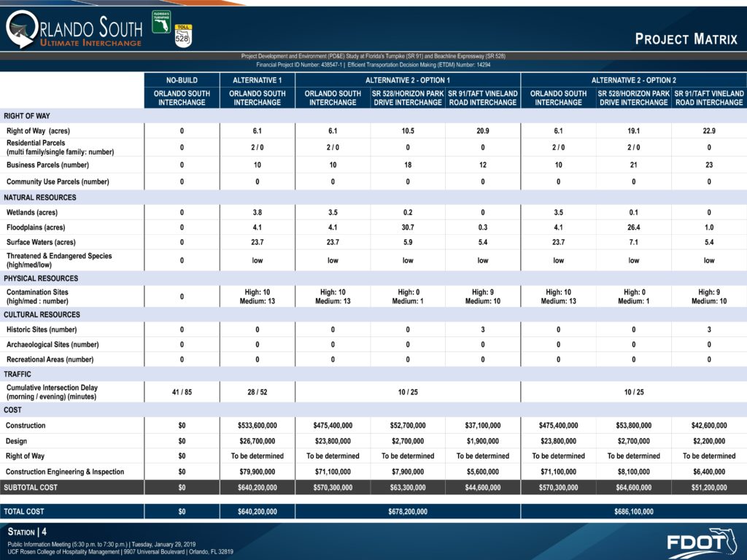
Task: Click the design cost "$26,700,000"
Action: click(258, 441)
